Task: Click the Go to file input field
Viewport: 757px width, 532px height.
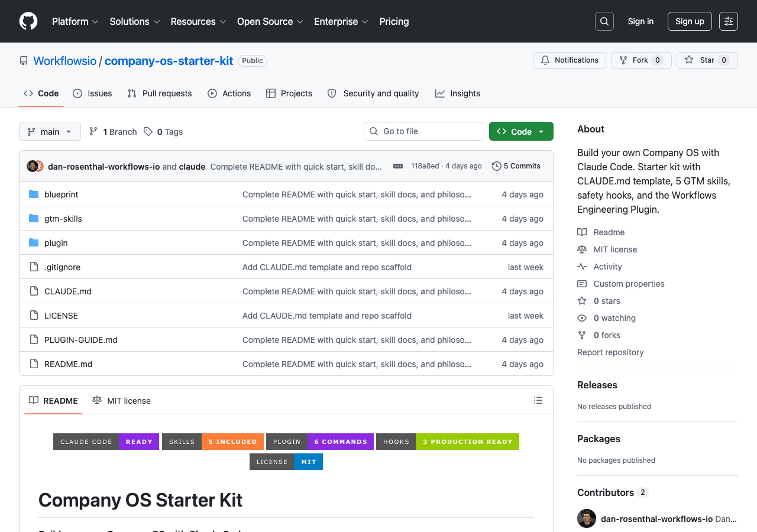Action: [x=423, y=131]
